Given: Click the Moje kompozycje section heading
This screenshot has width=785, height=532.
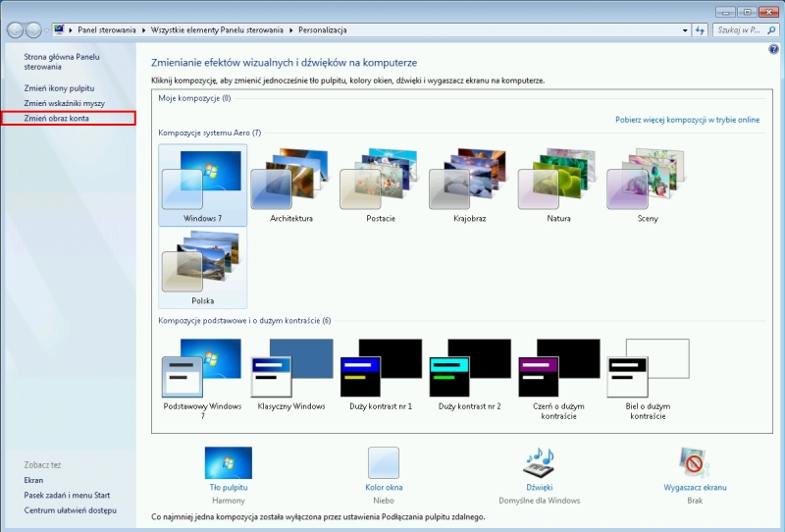Looking at the screenshot, I should (194, 98).
